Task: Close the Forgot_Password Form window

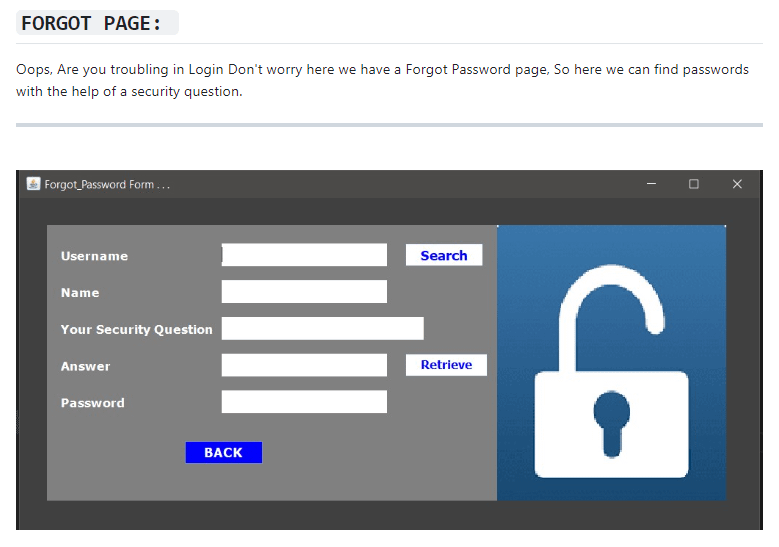Action: (737, 184)
